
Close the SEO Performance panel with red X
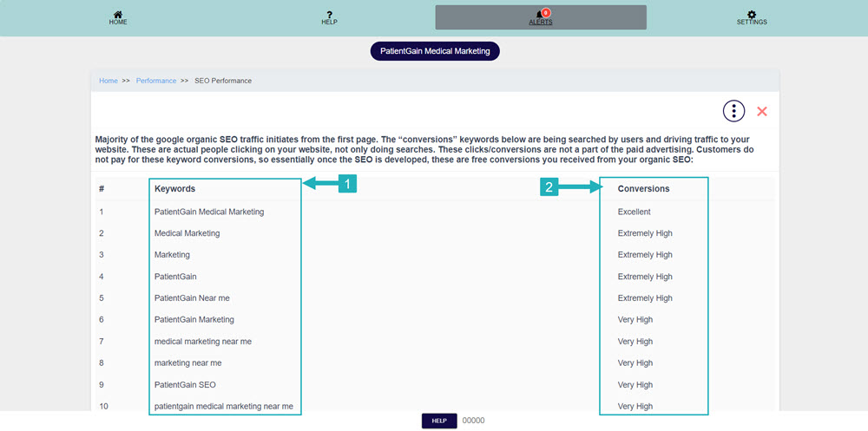(762, 111)
